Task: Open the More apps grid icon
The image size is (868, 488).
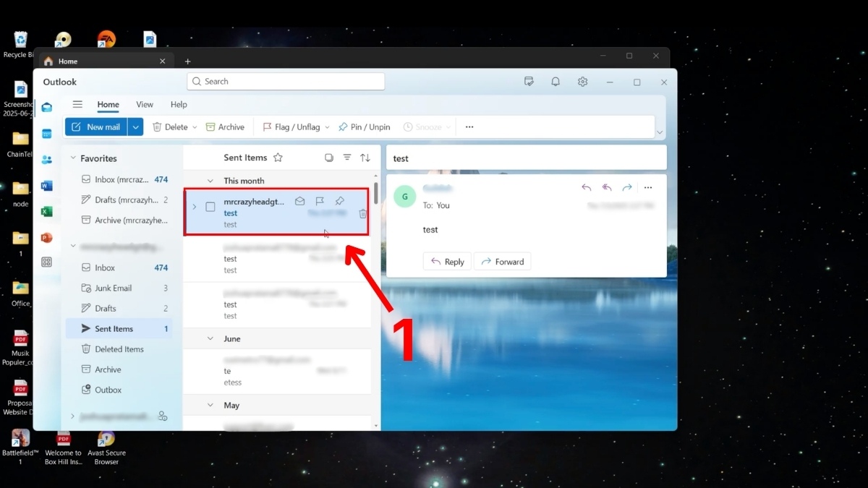Action: [x=47, y=262]
